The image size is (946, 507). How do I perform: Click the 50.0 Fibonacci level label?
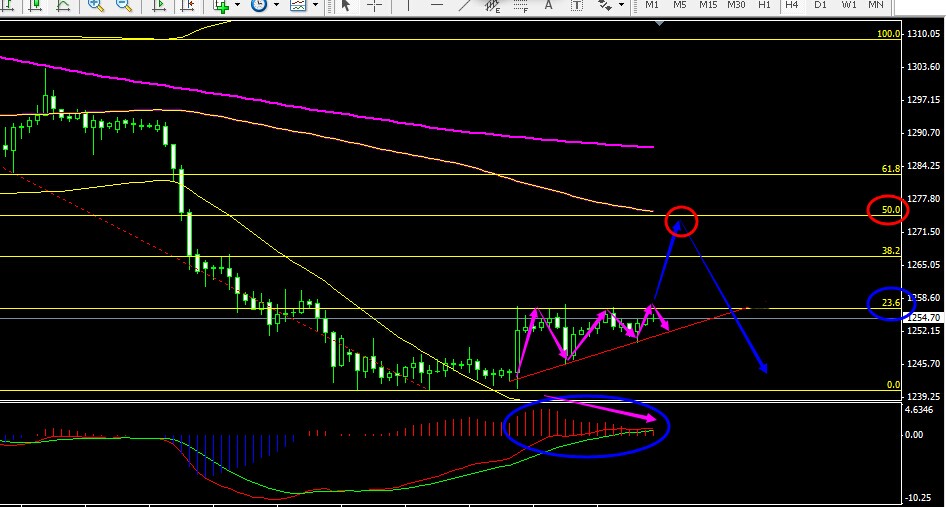point(891,210)
